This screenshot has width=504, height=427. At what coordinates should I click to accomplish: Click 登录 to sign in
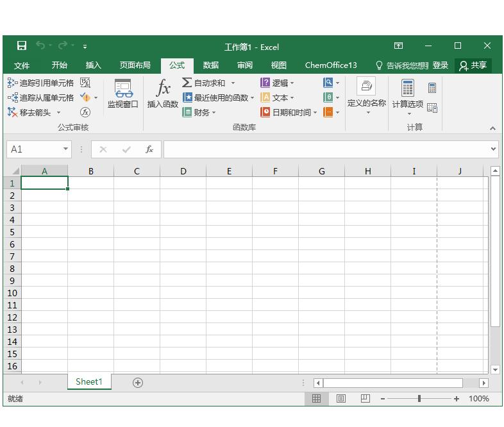tap(441, 65)
